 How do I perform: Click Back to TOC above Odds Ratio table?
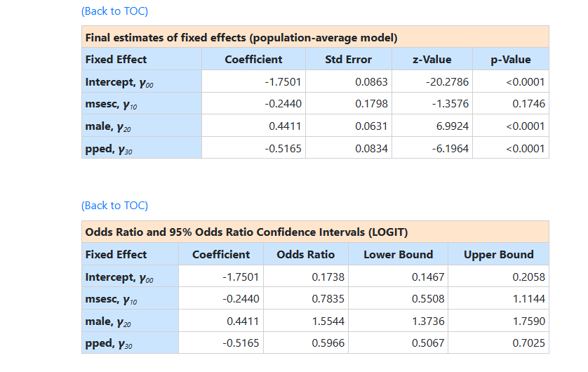coord(114,206)
